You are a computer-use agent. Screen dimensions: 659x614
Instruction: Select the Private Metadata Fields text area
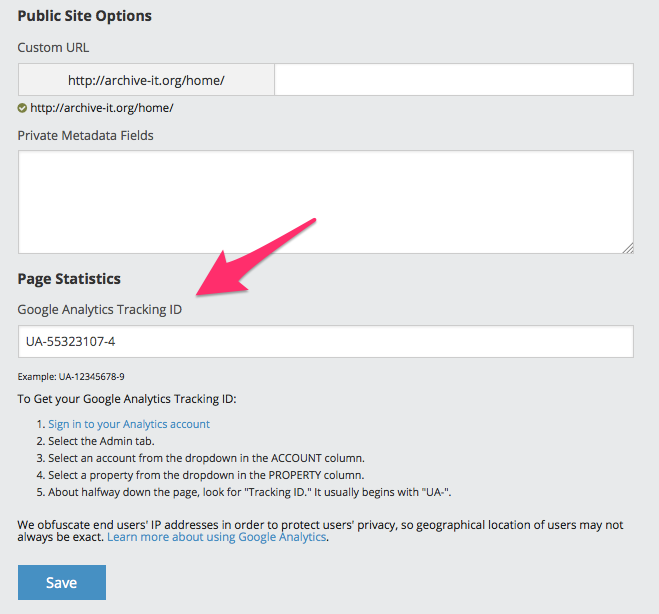click(x=325, y=201)
